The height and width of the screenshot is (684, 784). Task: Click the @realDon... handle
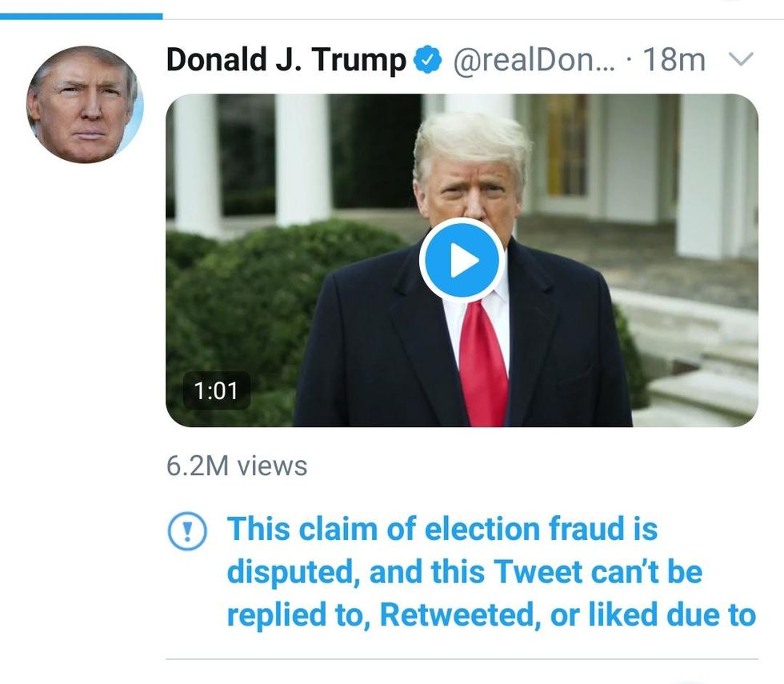534,60
